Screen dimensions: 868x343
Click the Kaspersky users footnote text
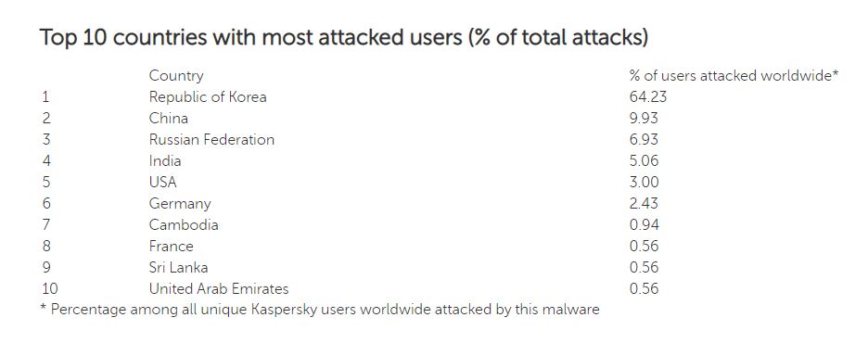click(320, 310)
